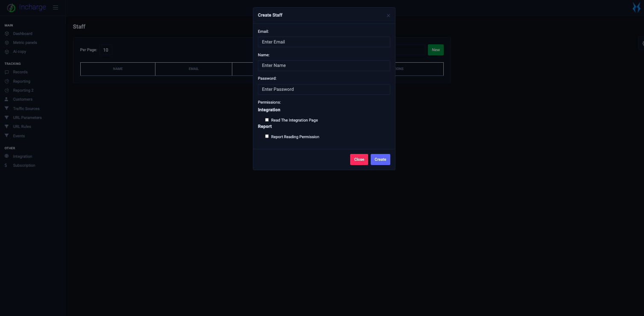This screenshot has width=644, height=316.
Task: Click the Records chat icon in sidebar
Action: coord(7,72)
